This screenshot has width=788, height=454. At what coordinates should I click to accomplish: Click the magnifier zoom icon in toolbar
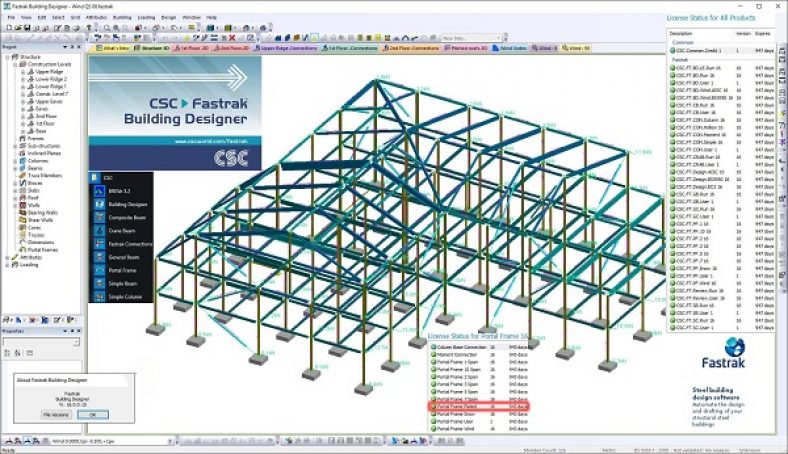(x=107, y=28)
